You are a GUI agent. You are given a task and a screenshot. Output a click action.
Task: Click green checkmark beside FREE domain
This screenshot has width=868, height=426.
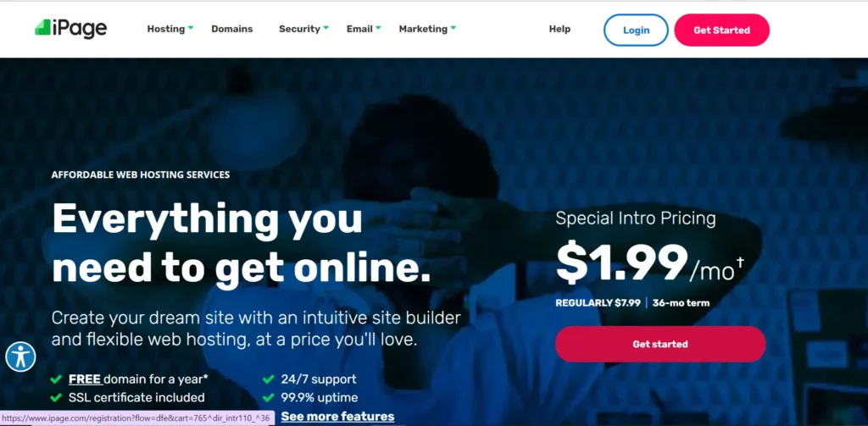pyautogui.click(x=56, y=379)
